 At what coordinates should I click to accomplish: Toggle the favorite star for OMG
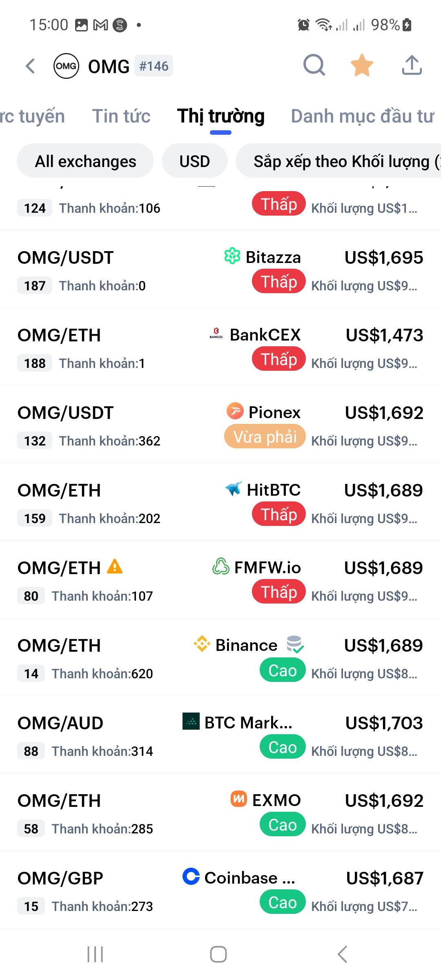pos(362,65)
